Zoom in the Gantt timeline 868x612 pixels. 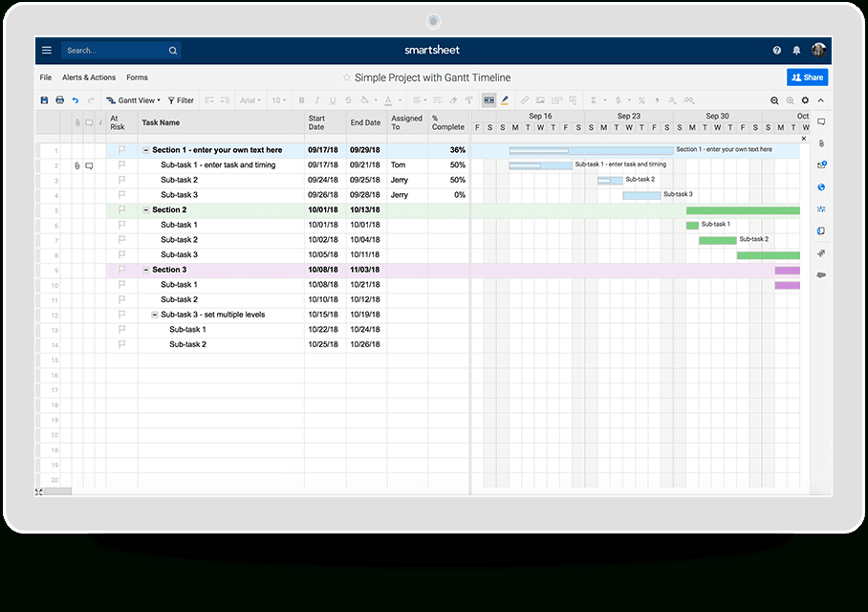790,100
